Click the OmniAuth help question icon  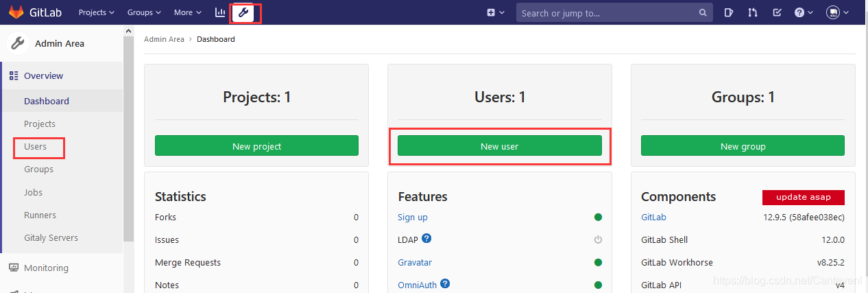coord(446,283)
